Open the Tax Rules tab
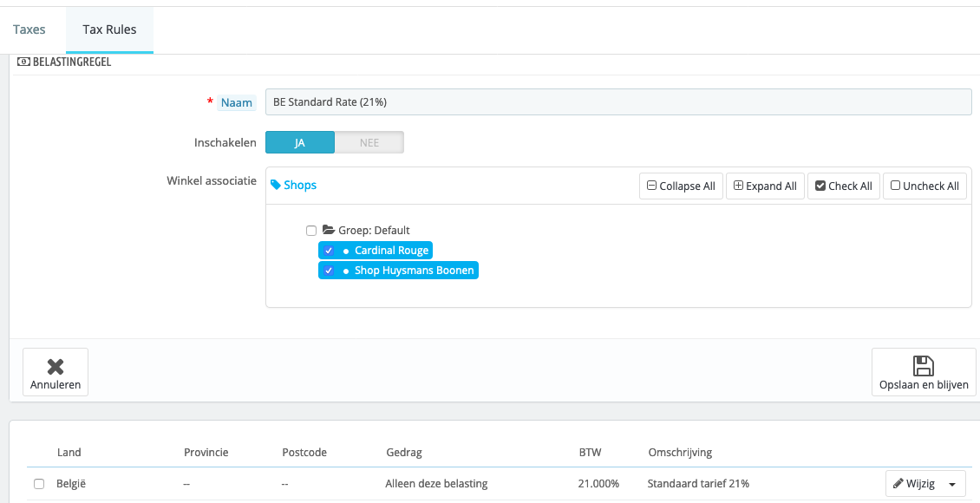 coord(109,29)
